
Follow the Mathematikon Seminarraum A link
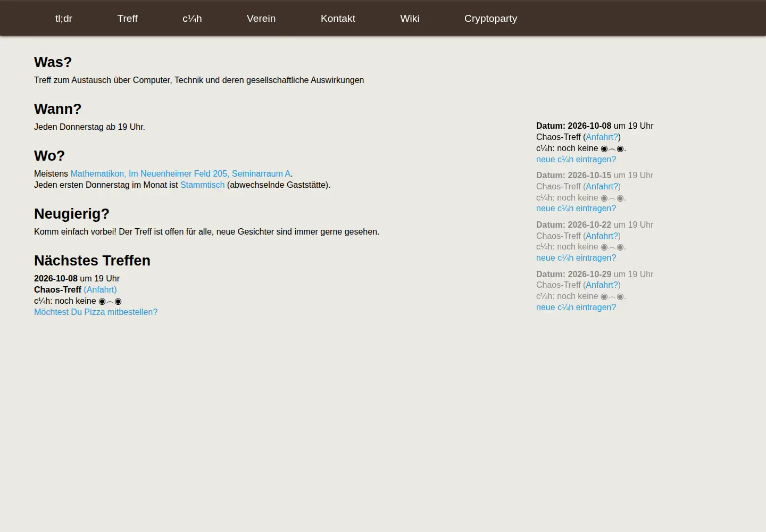point(180,174)
